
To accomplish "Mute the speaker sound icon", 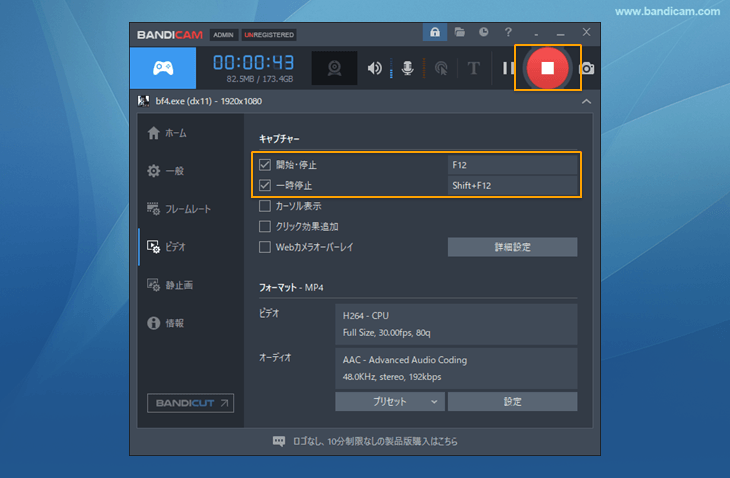I will (375, 69).
